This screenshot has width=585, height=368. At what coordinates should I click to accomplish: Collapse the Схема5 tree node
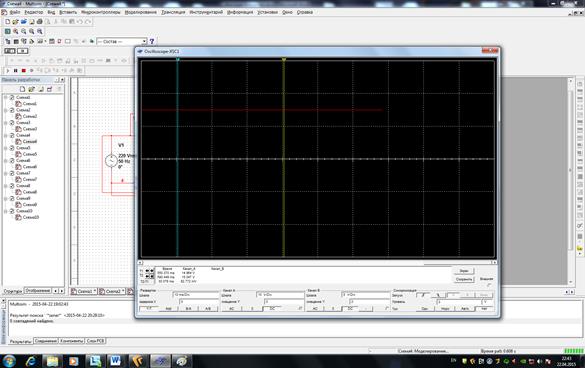(6, 148)
